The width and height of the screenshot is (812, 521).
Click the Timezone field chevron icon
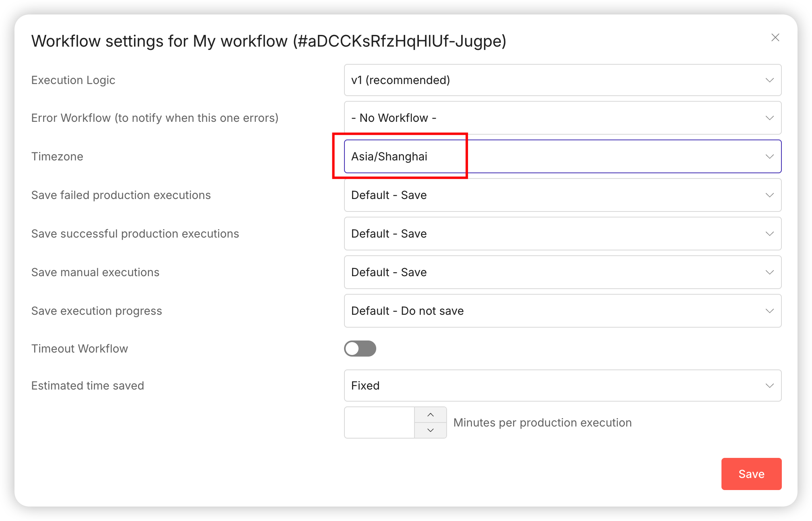(x=769, y=156)
